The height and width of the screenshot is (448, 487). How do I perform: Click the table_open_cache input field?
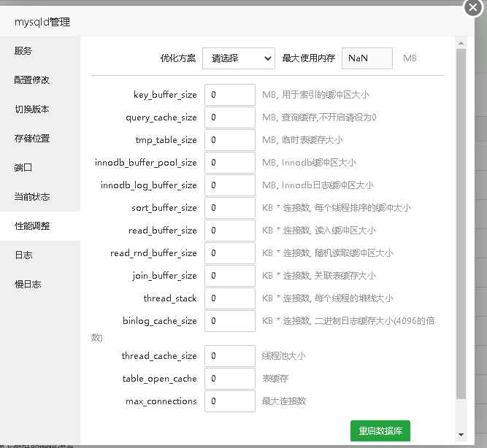point(230,379)
